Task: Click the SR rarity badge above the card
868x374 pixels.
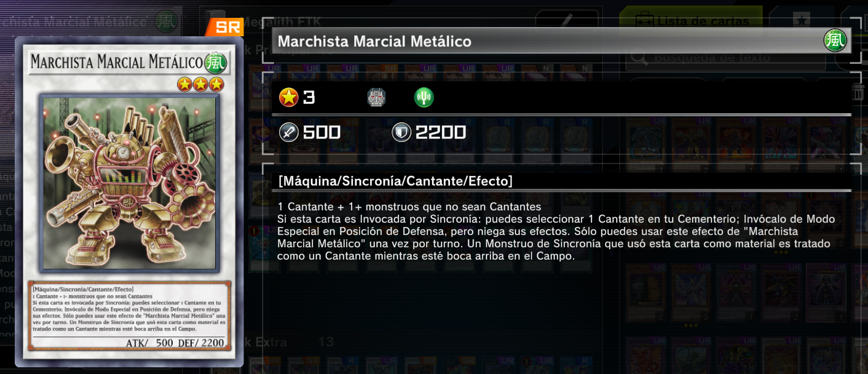Action: (x=225, y=28)
